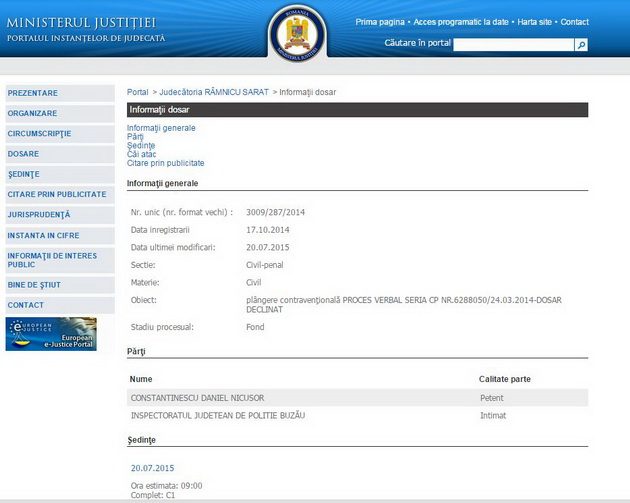Click the Ministerul Justiției header logo
The height and width of the screenshot is (503, 630).
85,29
